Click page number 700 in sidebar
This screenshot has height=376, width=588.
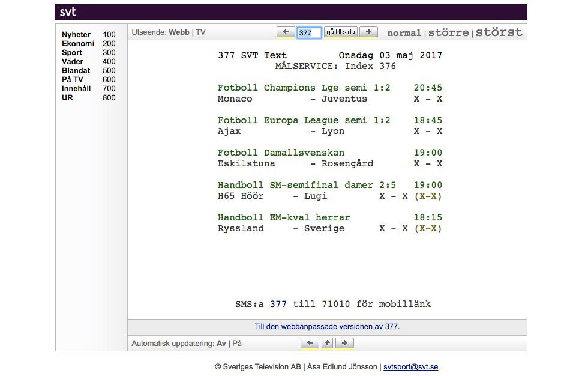click(x=109, y=88)
